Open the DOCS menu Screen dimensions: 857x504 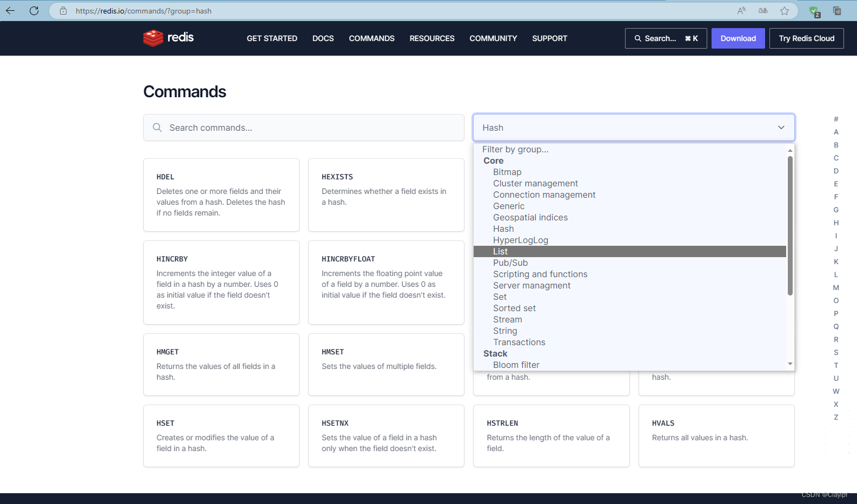[x=323, y=38]
